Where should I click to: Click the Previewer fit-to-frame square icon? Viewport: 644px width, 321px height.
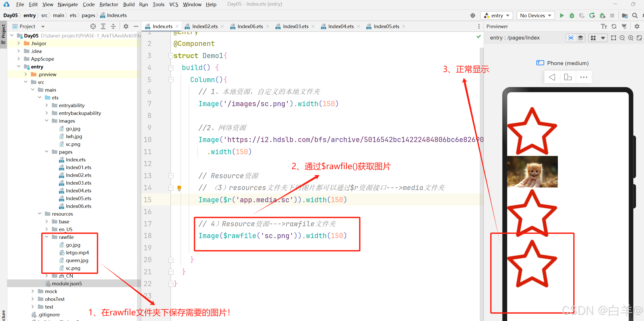[x=613, y=38]
